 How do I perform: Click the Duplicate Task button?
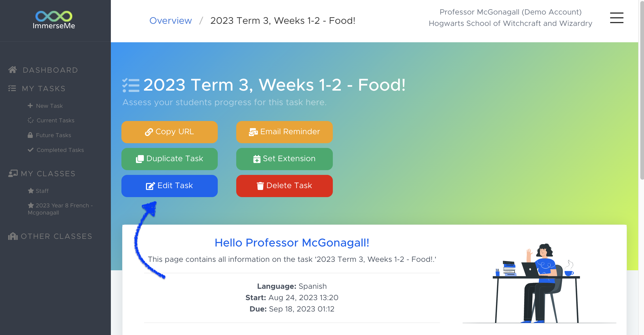169,159
